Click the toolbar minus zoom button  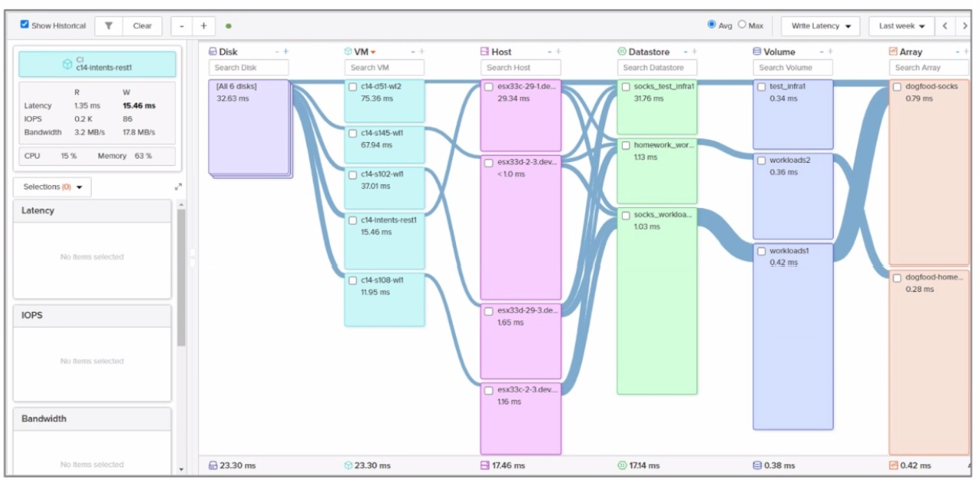(x=181, y=26)
